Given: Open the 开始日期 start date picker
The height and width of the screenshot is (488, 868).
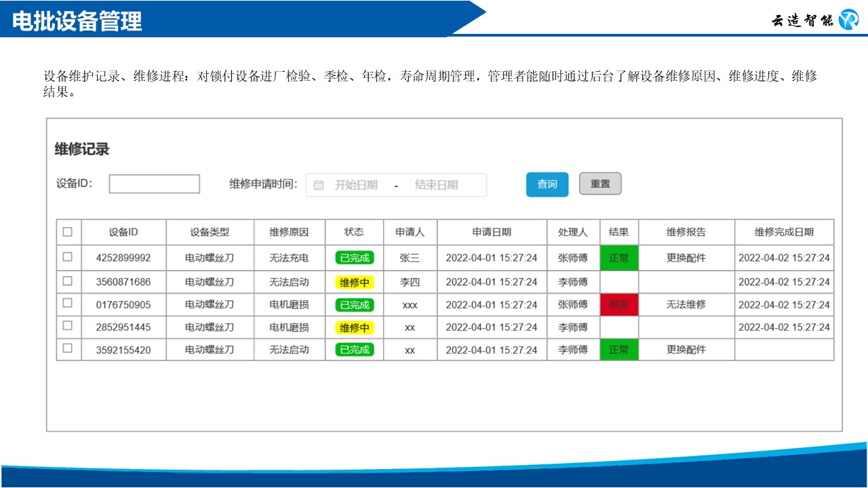Looking at the screenshot, I should pyautogui.click(x=356, y=185).
